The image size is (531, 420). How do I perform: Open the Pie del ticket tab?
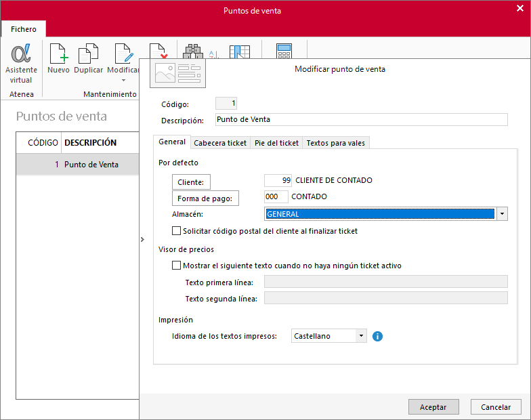276,143
